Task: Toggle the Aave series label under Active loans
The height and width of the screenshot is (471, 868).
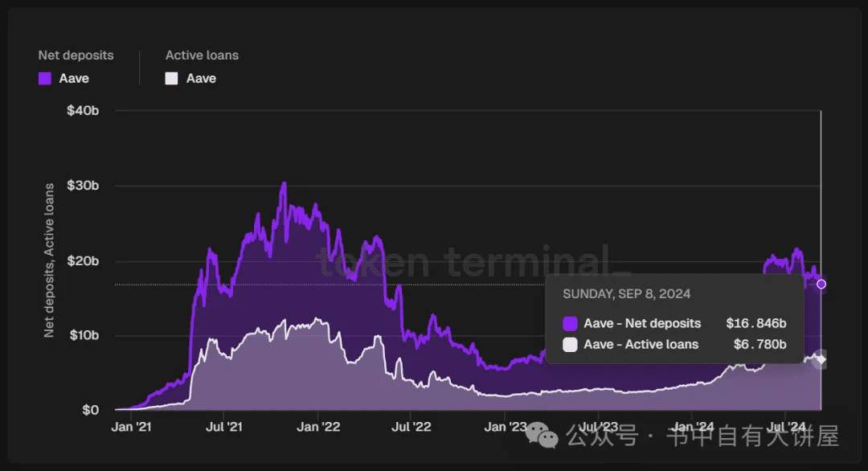Action: point(201,79)
